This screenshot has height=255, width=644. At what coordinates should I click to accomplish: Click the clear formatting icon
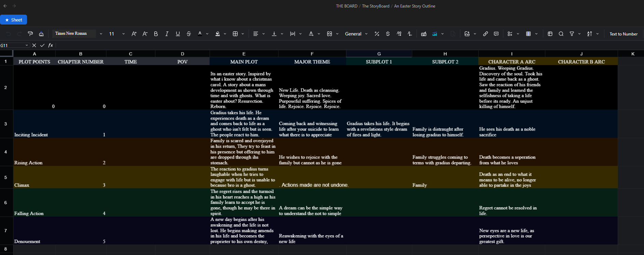pos(41,34)
